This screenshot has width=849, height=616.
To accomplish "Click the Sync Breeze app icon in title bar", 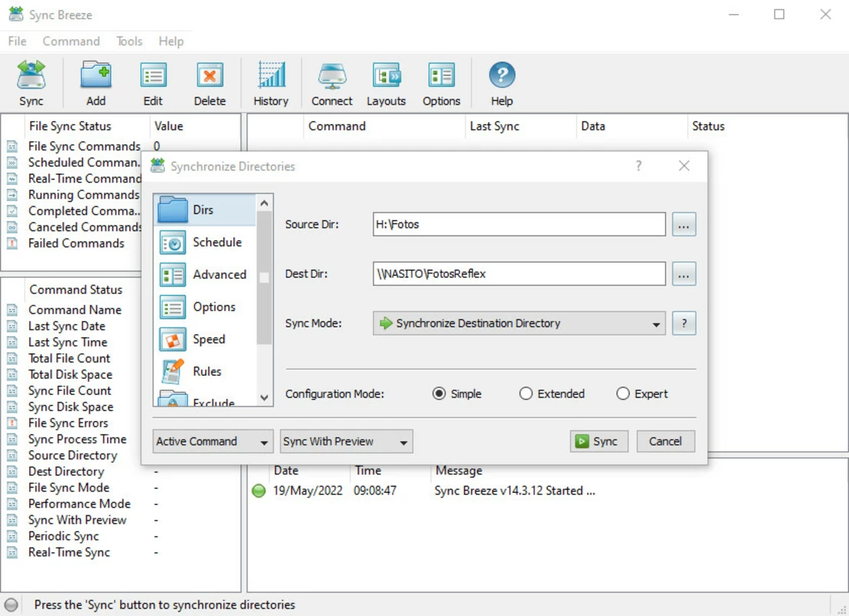I will tap(16, 14).
